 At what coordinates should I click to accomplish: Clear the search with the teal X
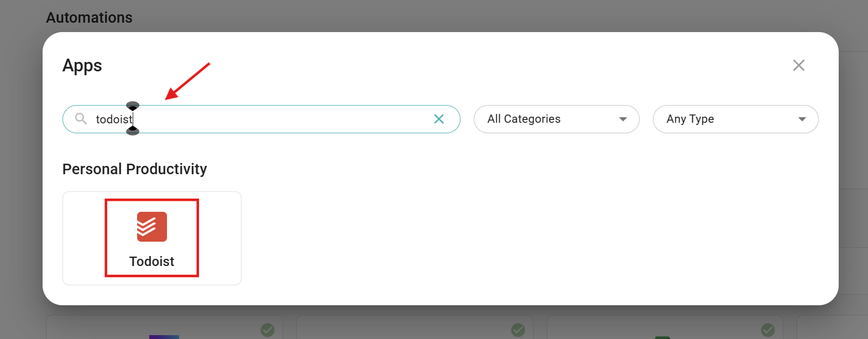(x=439, y=119)
